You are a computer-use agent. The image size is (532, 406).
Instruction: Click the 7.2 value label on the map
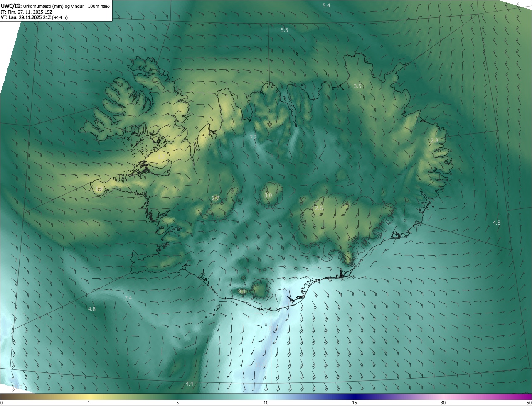[253, 137]
